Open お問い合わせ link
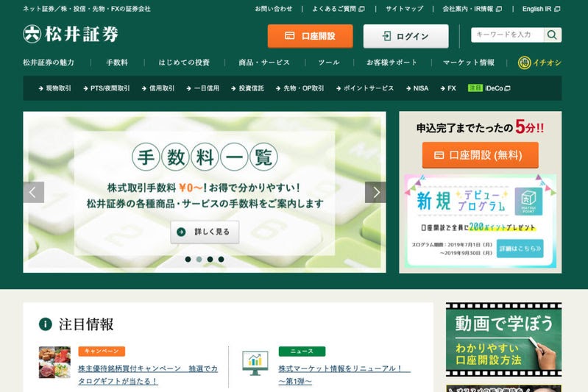 (x=273, y=9)
